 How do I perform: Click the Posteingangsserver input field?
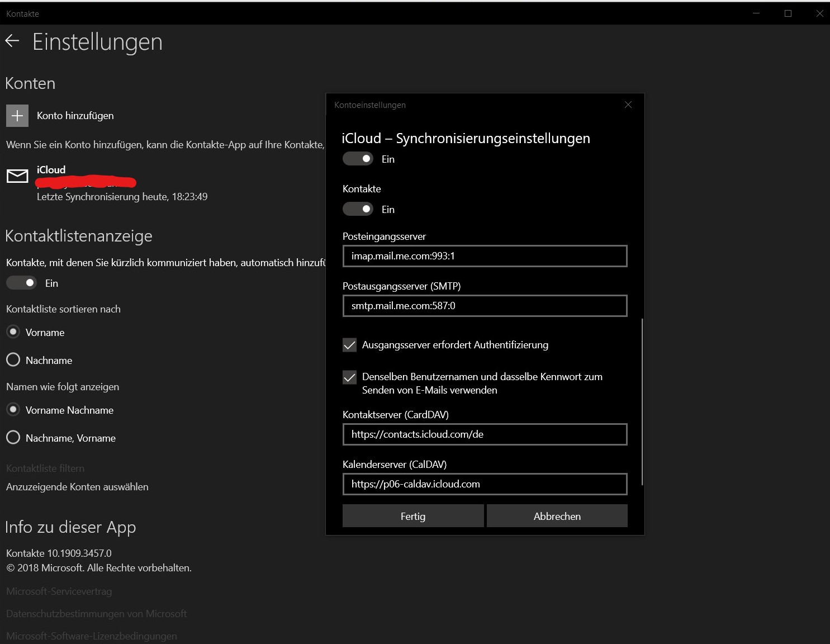[485, 256]
